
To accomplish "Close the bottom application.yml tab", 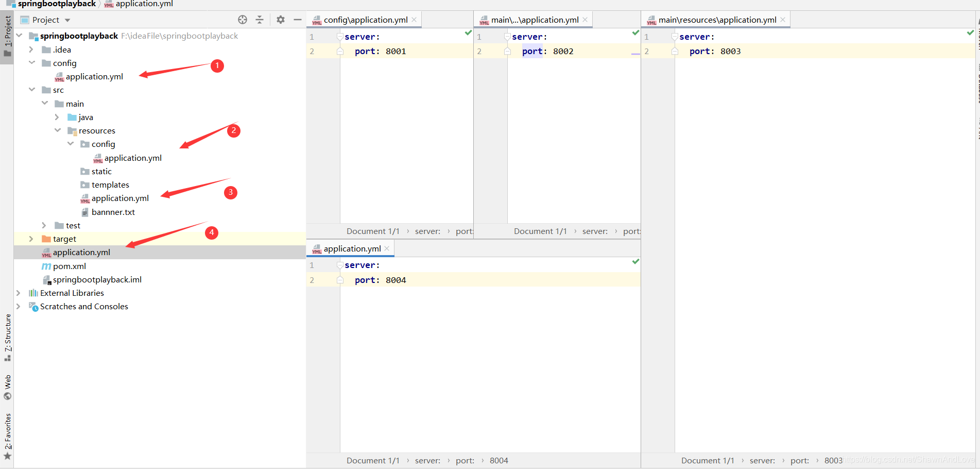I will [387, 248].
